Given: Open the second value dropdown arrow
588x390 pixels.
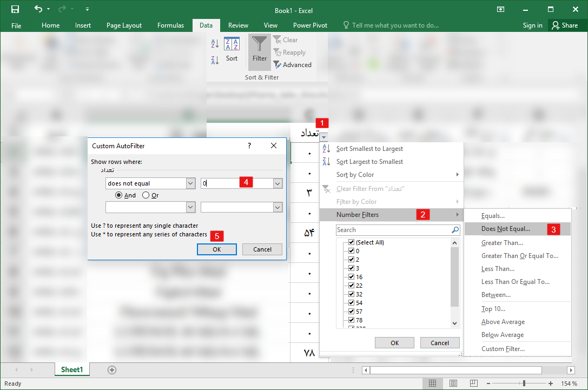Looking at the screenshot, I should pyautogui.click(x=278, y=207).
